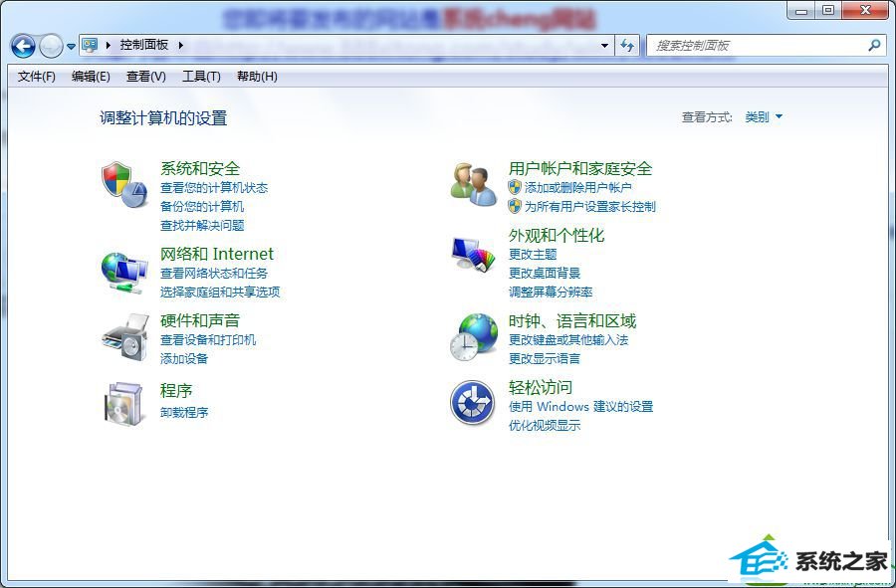Viewport: 896px width, 588px height.
Task: Click 查看设备和打印机 link
Action: (x=208, y=340)
